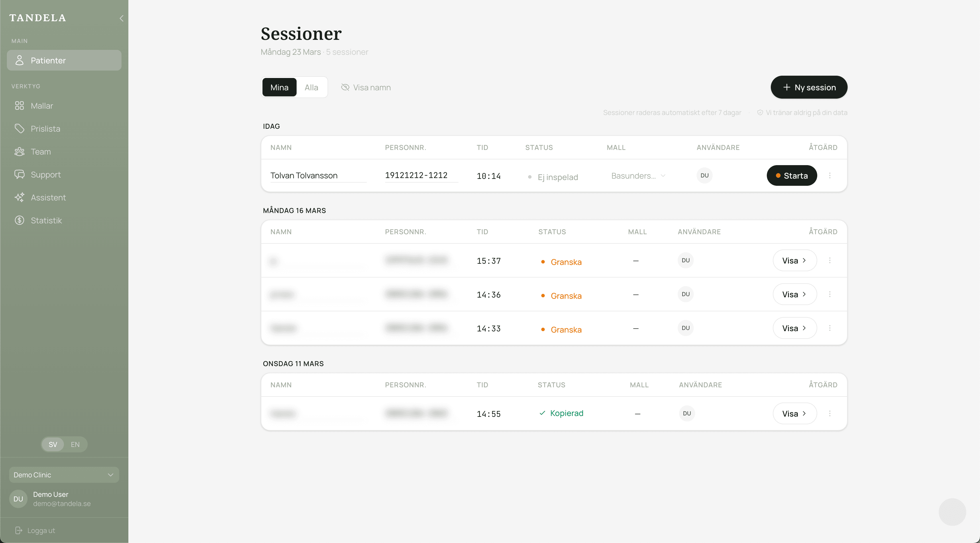The image size is (980, 543).
Task: Create a Ny session
Action: click(x=809, y=87)
